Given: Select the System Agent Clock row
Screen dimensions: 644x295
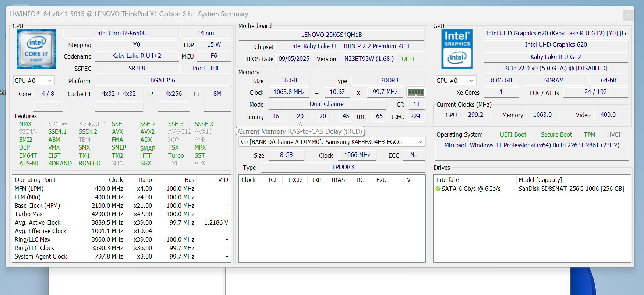Looking at the screenshot, I should (121, 256).
